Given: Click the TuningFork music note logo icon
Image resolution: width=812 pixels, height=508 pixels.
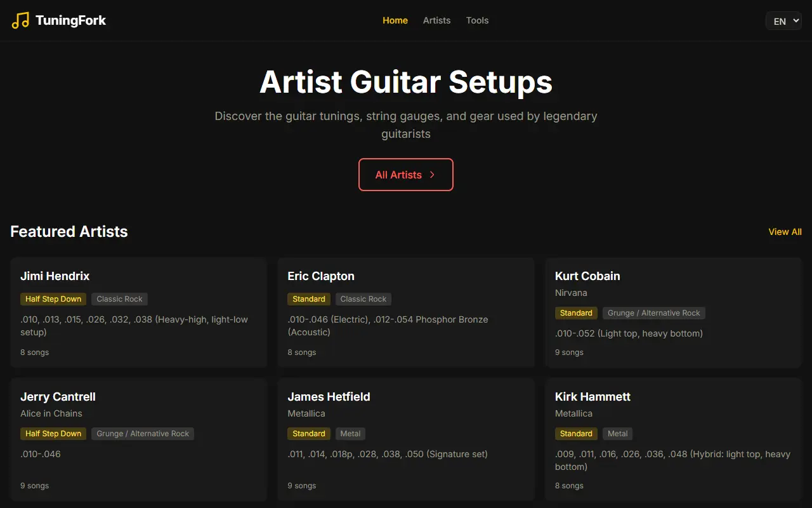Looking at the screenshot, I should click(x=20, y=20).
